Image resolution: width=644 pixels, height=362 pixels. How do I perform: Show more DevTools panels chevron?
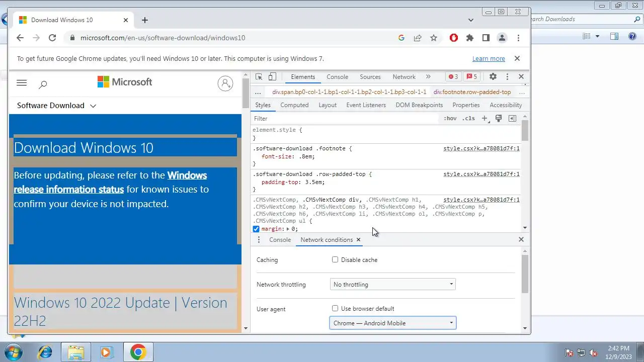pos(428,77)
